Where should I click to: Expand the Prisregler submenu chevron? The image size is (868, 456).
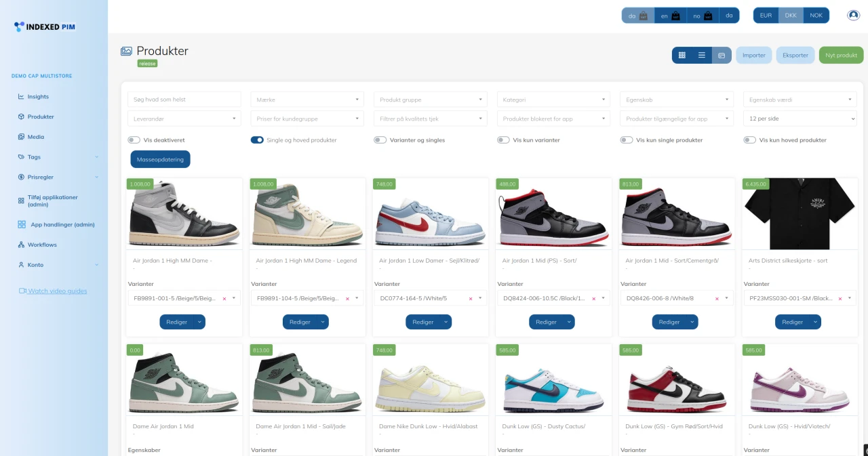(96, 177)
